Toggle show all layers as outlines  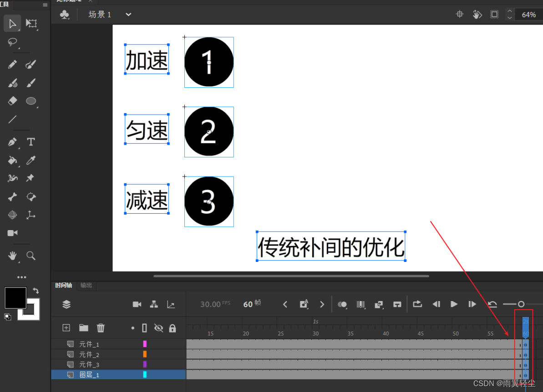(x=144, y=327)
